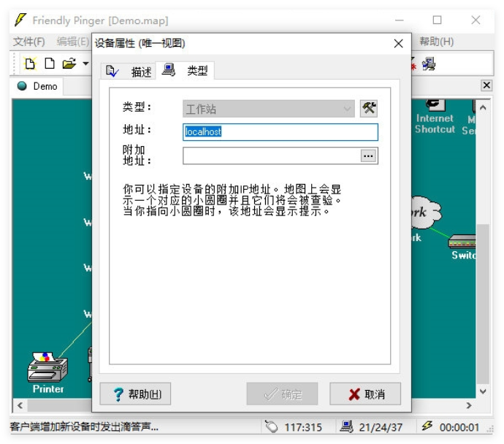Viewport: 504px width, 444px height.
Task: Click the 地址 field containing localhost
Action: click(280, 132)
